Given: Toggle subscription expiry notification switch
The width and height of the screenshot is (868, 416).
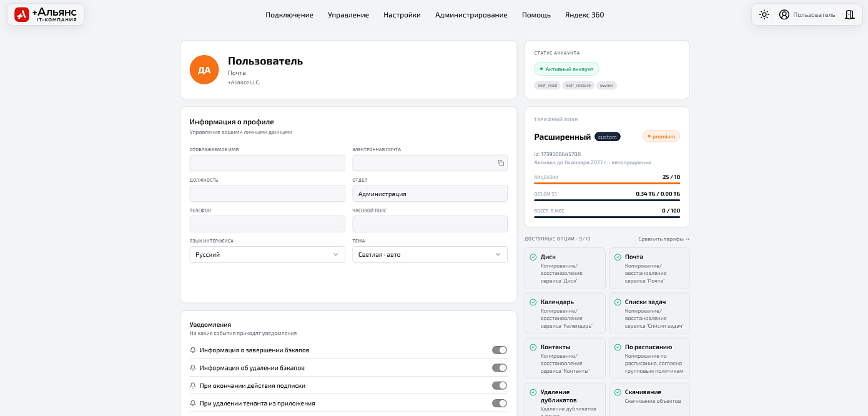Looking at the screenshot, I should [500, 385].
